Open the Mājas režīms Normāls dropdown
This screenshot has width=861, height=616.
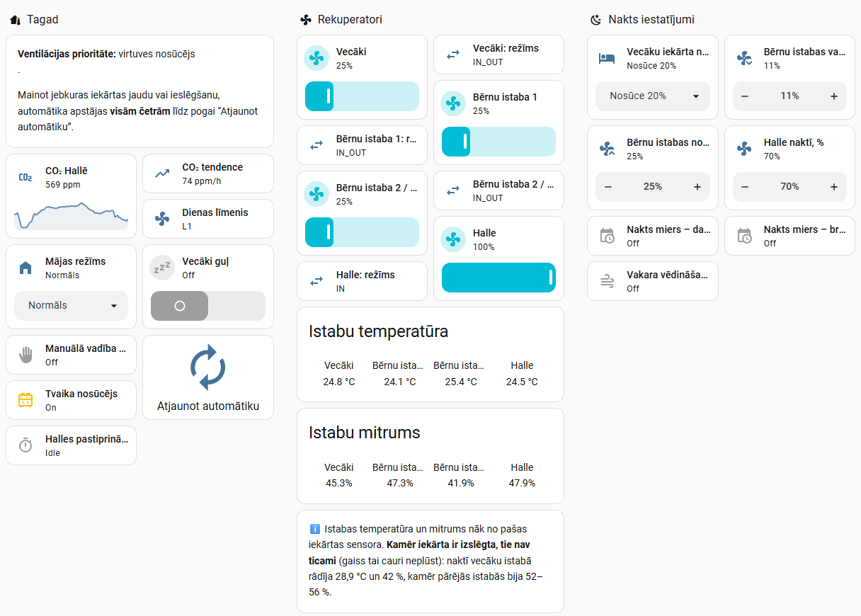pos(71,306)
